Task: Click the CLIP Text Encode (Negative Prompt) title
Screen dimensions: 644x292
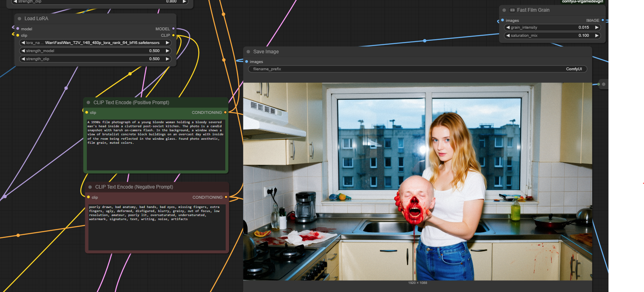Action: tap(134, 187)
